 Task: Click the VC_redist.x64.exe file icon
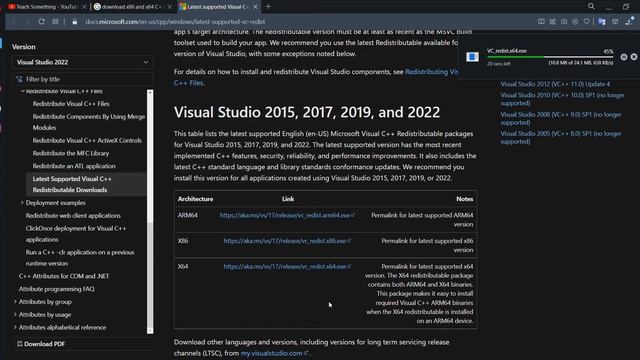472,57
